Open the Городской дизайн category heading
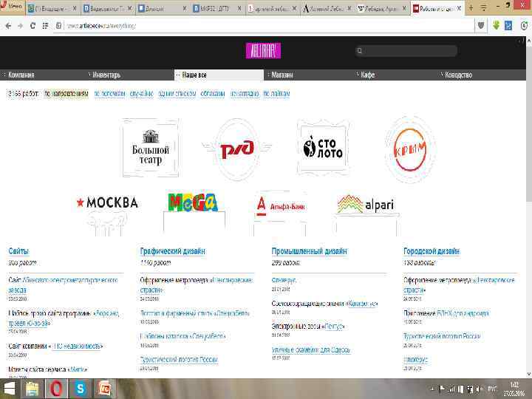The height and width of the screenshot is (399, 532). click(x=432, y=251)
